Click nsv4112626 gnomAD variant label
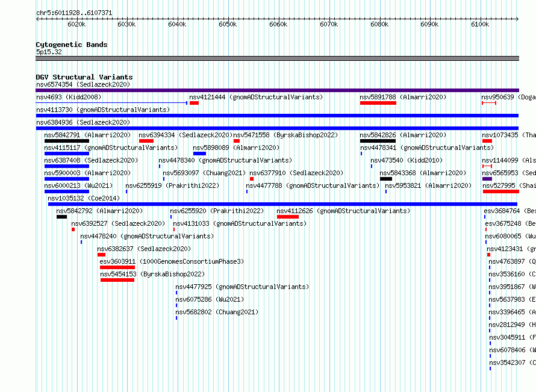Image resolution: width=536 pixels, height=392 pixels. [343, 211]
